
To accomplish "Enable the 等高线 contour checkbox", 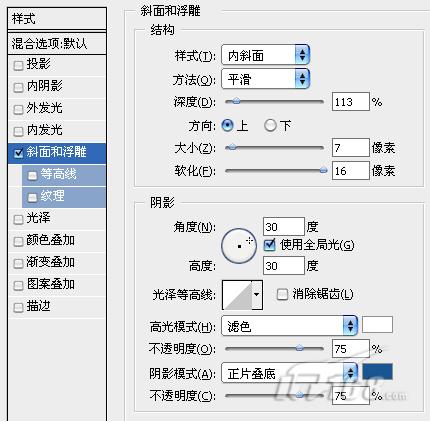I will click(x=32, y=175).
